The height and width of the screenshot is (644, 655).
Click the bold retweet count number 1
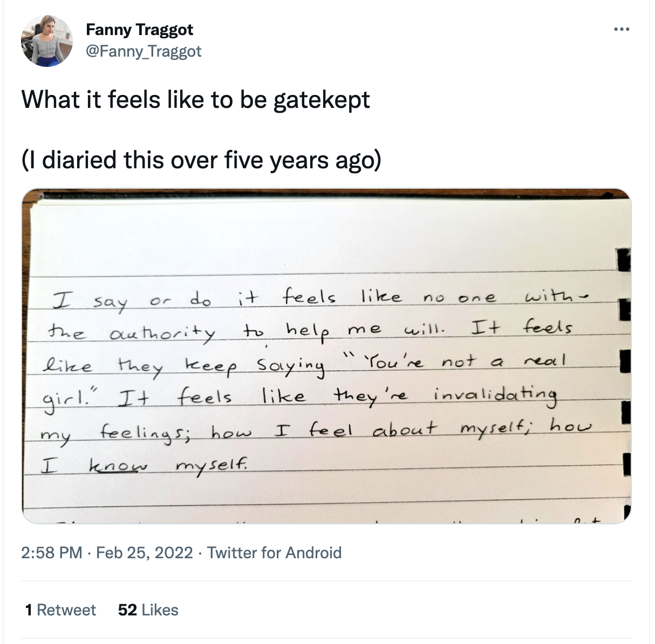click(29, 610)
